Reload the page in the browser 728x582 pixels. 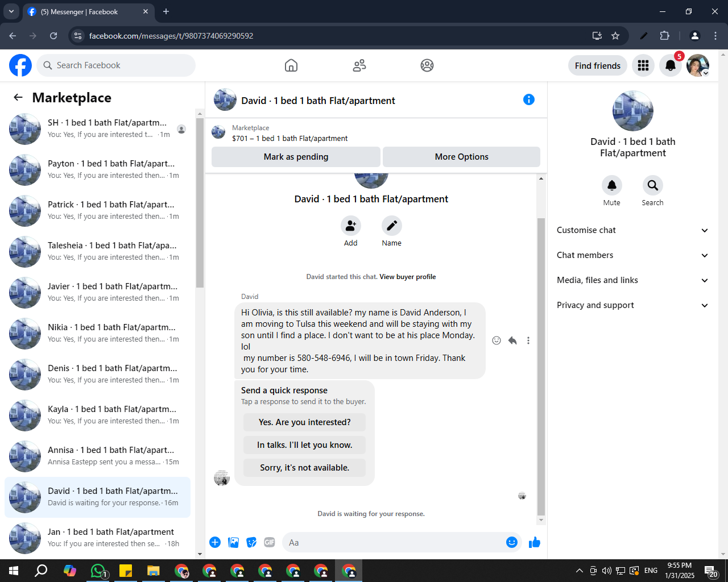pyautogui.click(x=53, y=36)
